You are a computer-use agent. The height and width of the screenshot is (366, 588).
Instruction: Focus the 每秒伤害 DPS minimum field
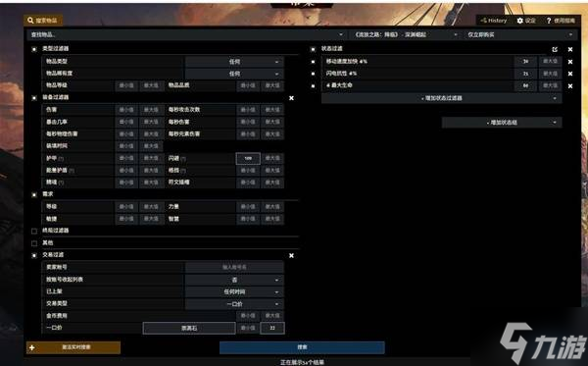[x=248, y=122]
